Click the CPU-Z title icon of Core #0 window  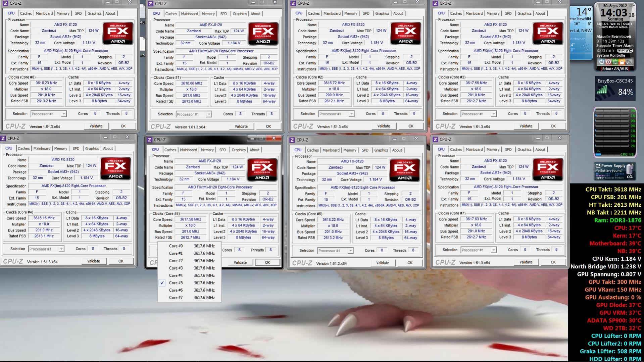(x=5, y=3)
